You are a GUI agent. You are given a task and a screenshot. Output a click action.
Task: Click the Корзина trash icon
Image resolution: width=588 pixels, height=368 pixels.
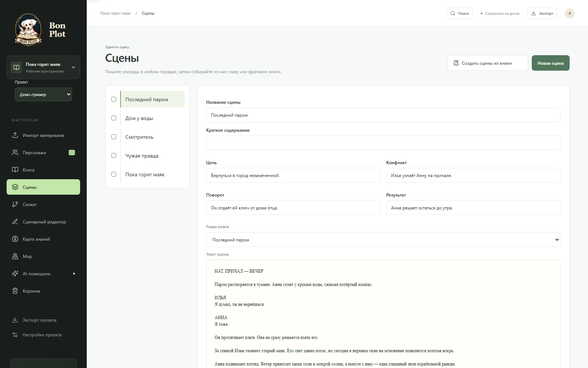15,291
